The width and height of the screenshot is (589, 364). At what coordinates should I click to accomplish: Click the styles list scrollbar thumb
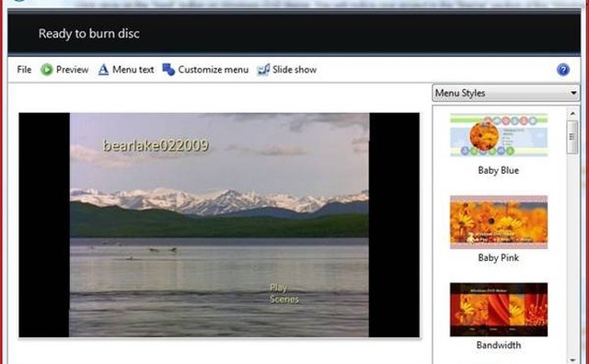coord(572,137)
